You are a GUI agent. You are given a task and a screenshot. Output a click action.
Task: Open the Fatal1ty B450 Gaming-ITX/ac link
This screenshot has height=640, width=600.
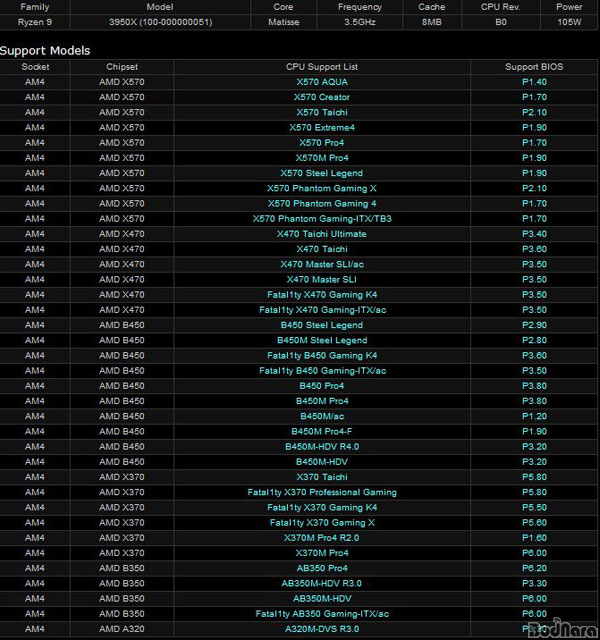coord(322,371)
